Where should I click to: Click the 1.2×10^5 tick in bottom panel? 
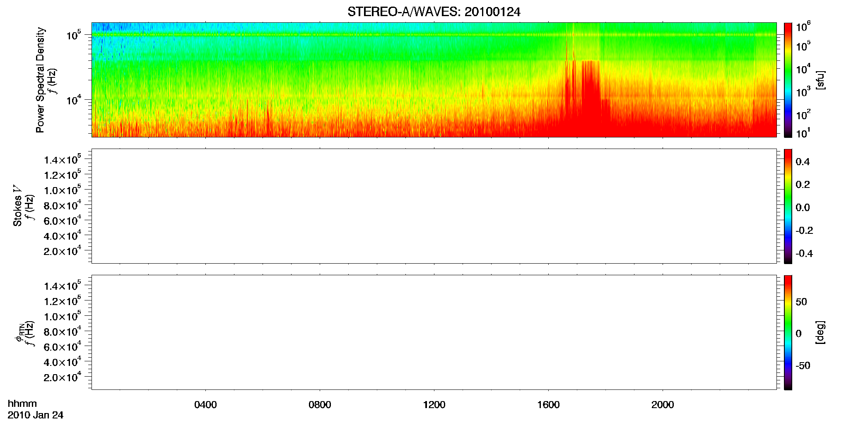[x=63, y=301]
